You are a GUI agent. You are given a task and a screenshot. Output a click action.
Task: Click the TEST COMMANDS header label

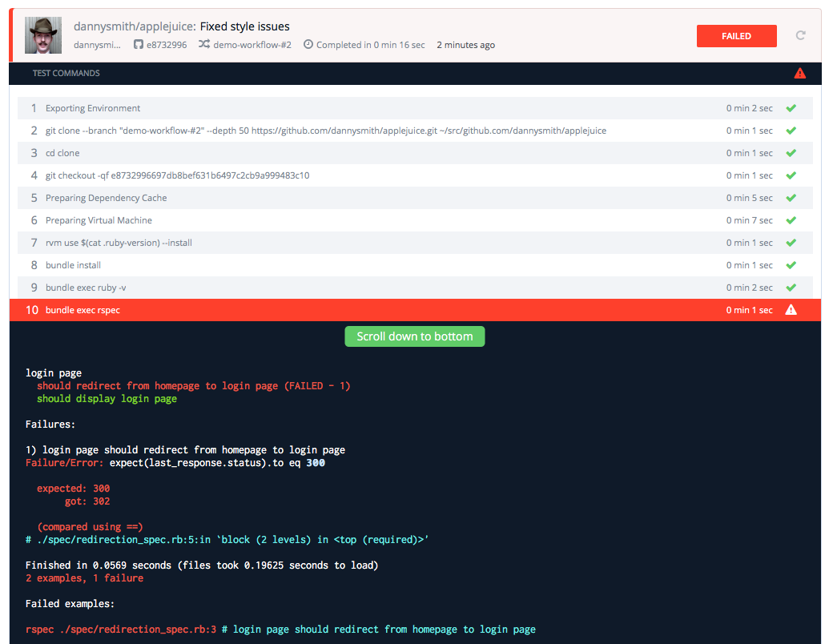[66, 73]
